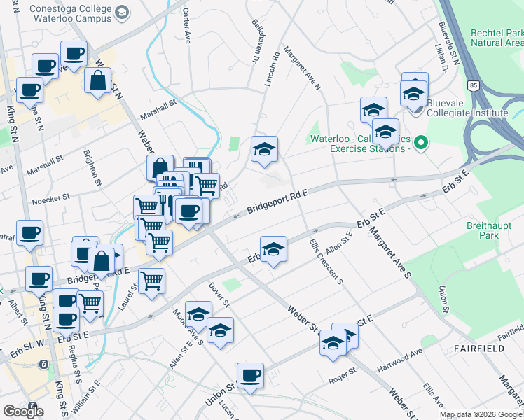Screen dimensions: 524x420
Task: Open the school marker on Moore Ave S
Action: click(198, 316)
